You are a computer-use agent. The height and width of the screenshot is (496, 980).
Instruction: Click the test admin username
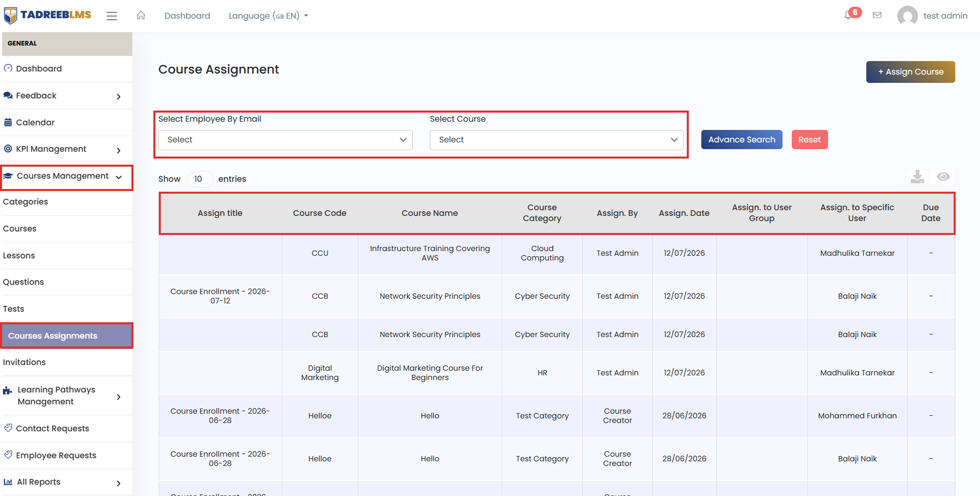pos(945,16)
